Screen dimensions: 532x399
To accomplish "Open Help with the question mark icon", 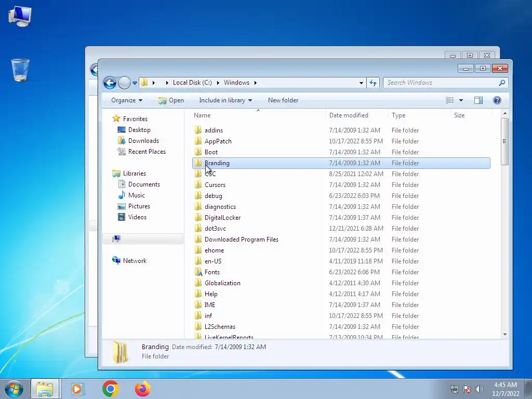I will click(497, 100).
